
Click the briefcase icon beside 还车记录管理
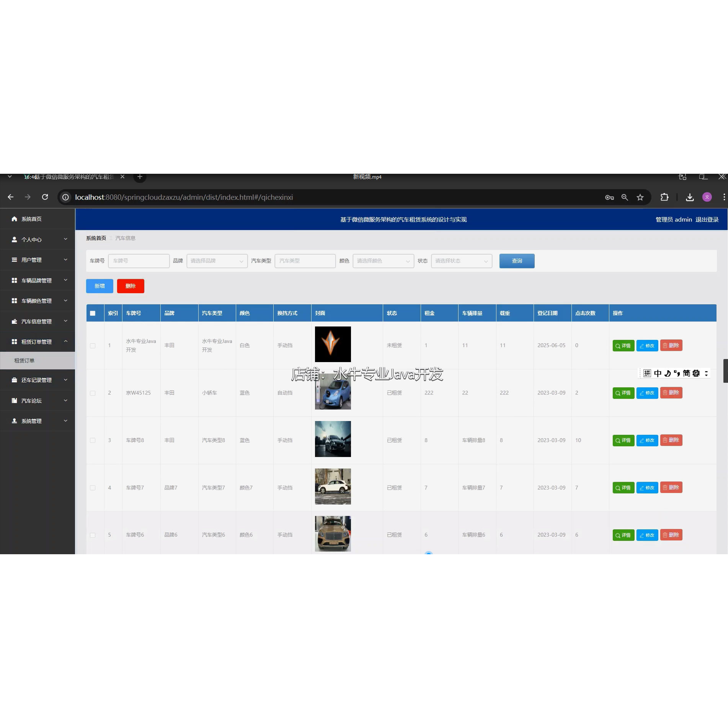pyautogui.click(x=14, y=380)
